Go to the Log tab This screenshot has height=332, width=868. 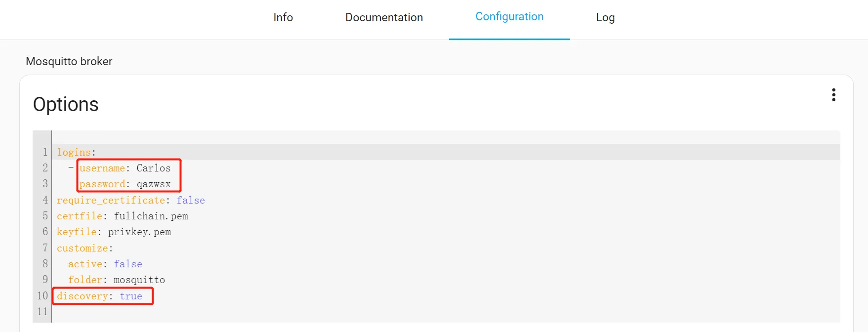[605, 18]
